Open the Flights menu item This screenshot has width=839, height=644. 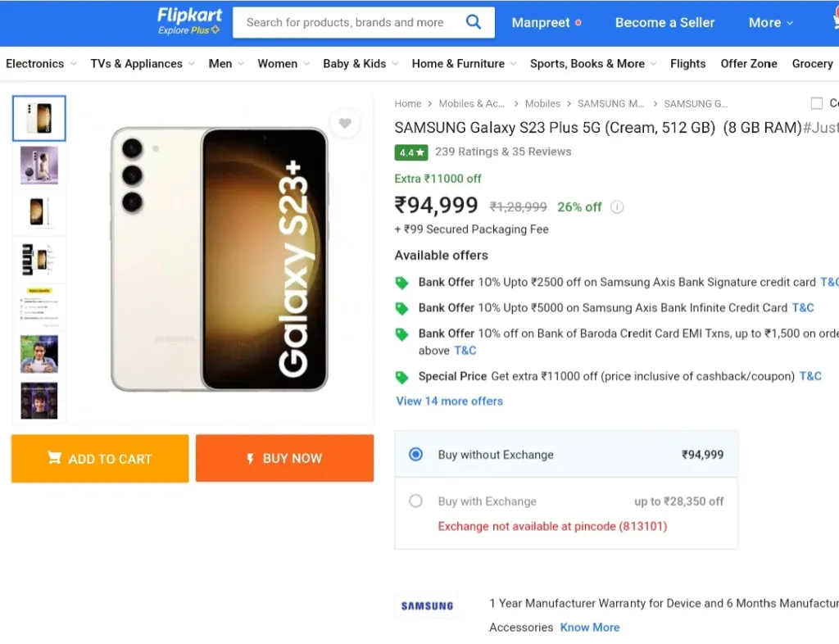687,64
